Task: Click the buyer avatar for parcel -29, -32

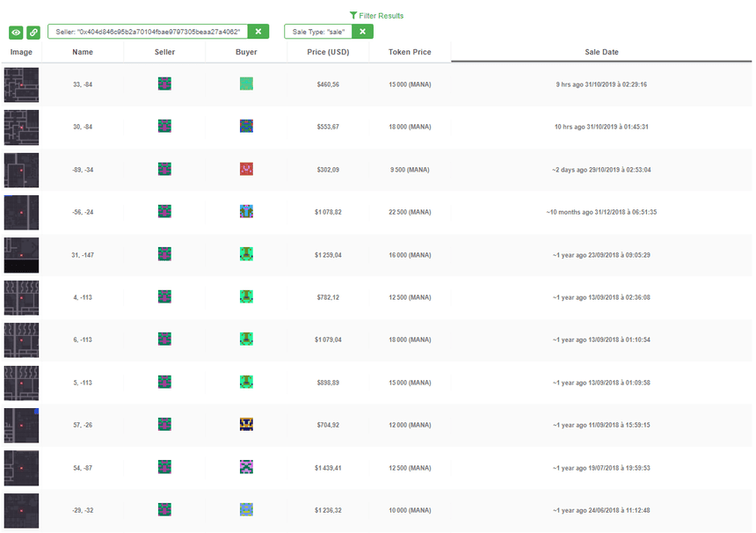Action: [246, 510]
